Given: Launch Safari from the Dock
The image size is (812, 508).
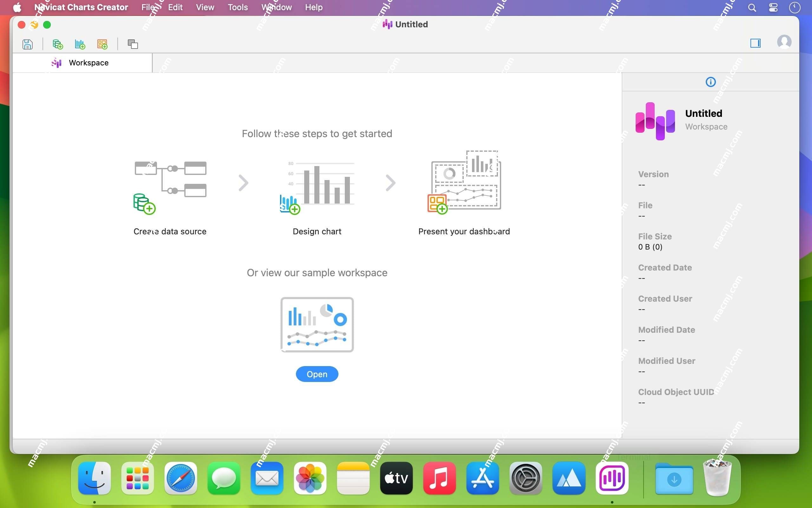Looking at the screenshot, I should pyautogui.click(x=180, y=478).
